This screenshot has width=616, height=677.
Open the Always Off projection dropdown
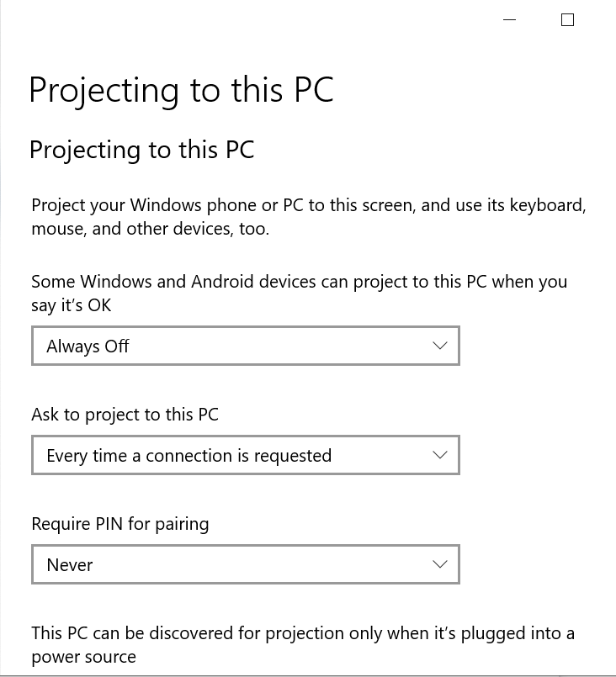pos(245,346)
